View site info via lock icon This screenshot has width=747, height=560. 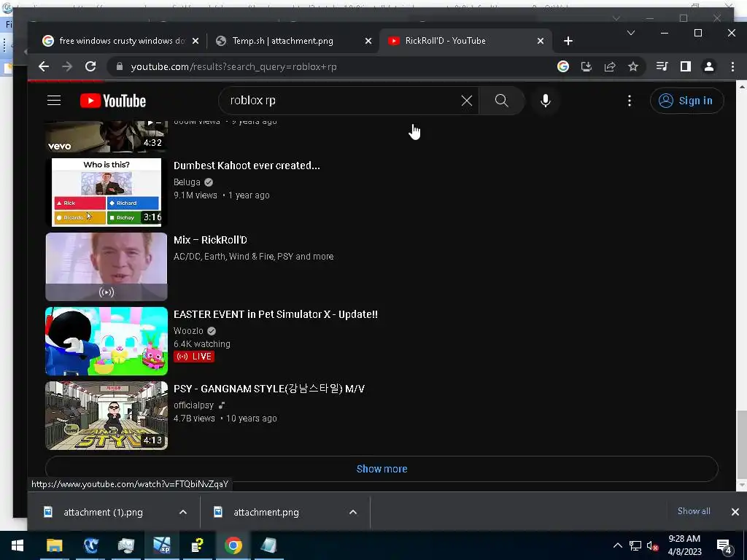tap(119, 66)
